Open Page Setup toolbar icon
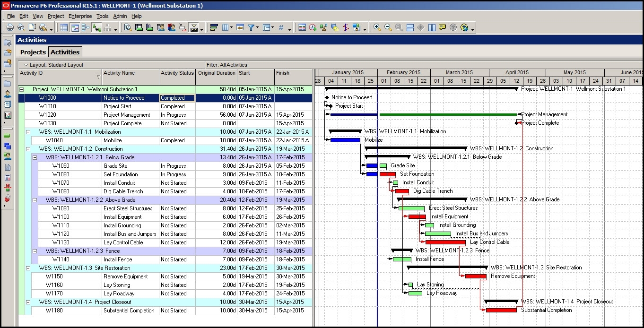The image size is (644, 328). click(32, 27)
